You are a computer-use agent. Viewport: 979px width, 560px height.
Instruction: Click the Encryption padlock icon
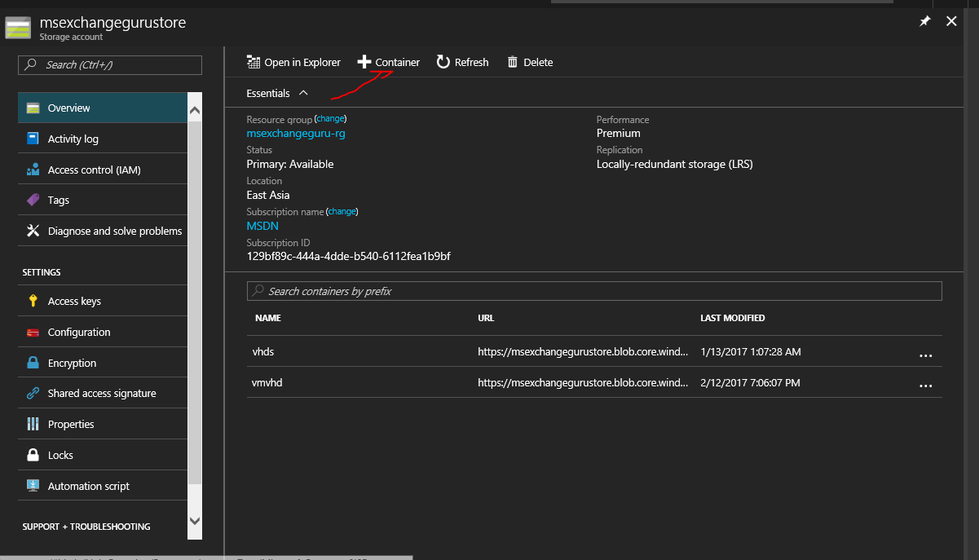coord(33,363)
